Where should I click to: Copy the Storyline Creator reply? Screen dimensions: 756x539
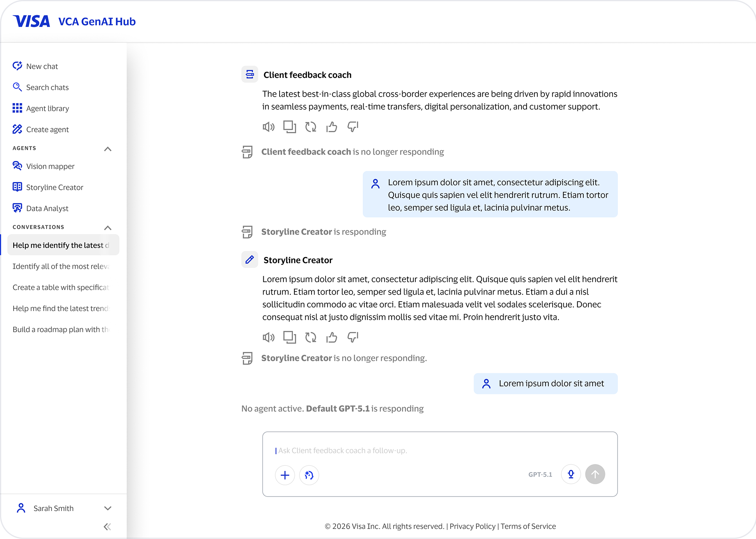point(290,337)
